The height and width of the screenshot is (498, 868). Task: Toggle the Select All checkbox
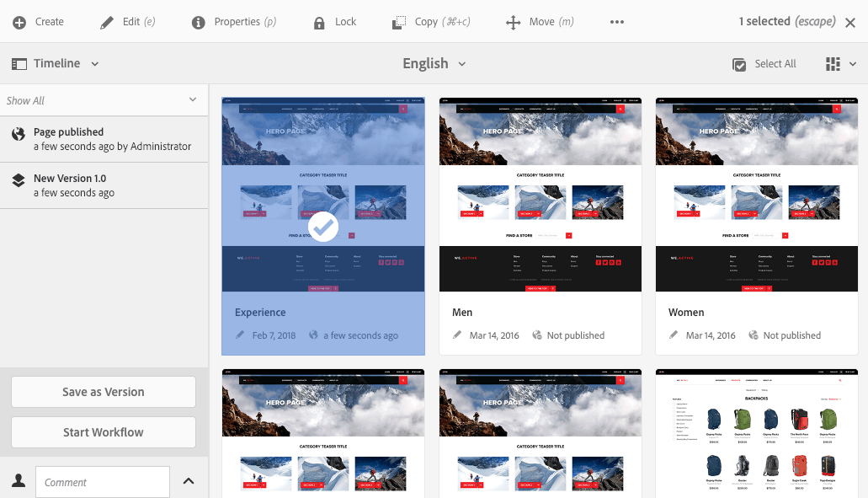click(740, 63)
